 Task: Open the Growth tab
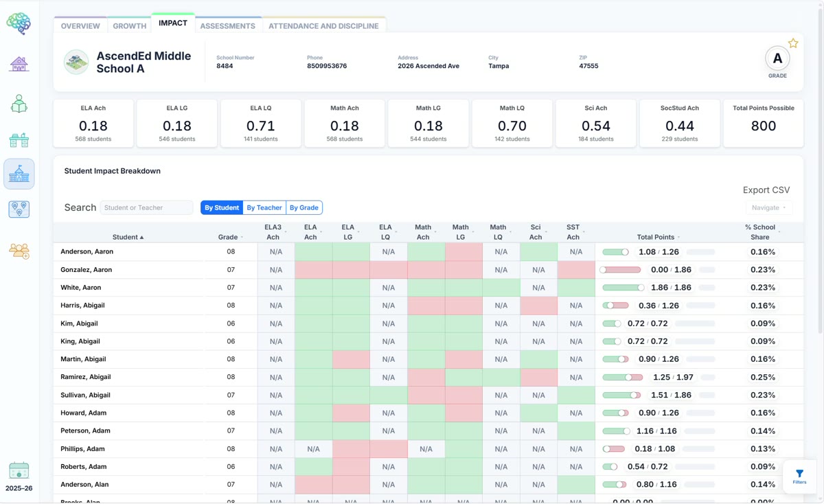coord(130,26)
